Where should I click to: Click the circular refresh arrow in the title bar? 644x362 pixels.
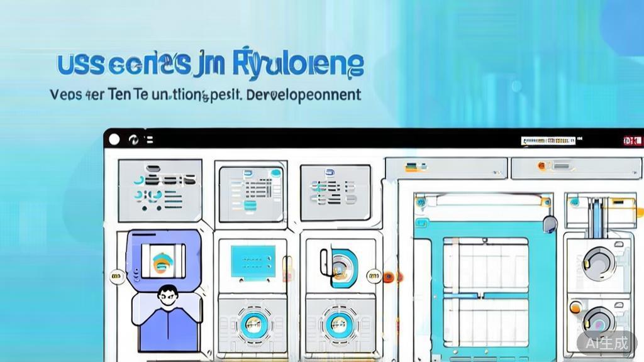[133, 140]
